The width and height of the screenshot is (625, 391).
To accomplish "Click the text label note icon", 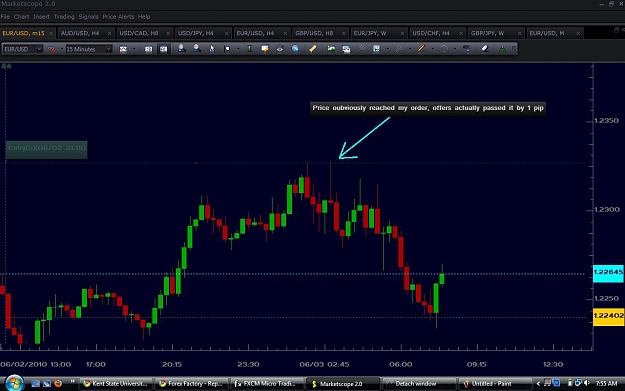I will tap(265, 49).
